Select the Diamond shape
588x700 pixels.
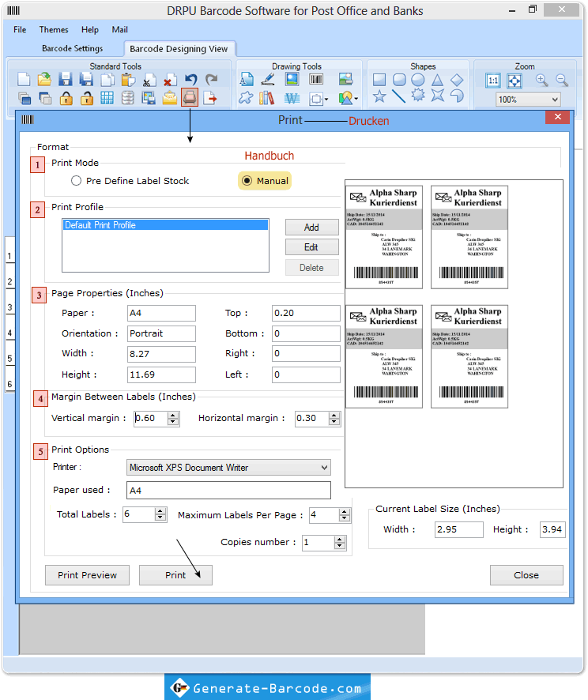(457, 80)
